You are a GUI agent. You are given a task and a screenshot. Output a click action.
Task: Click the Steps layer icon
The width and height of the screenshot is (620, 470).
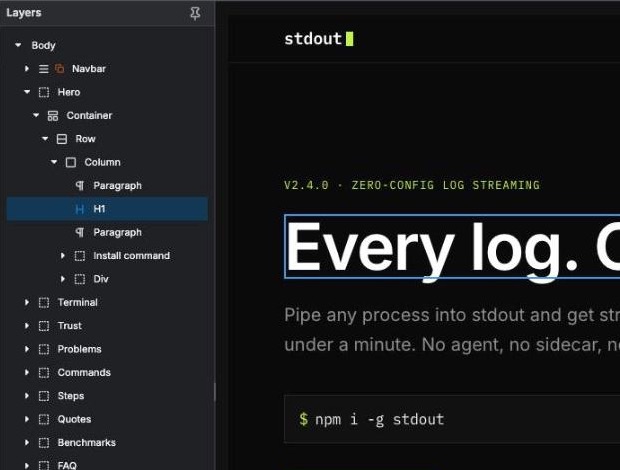44,396
